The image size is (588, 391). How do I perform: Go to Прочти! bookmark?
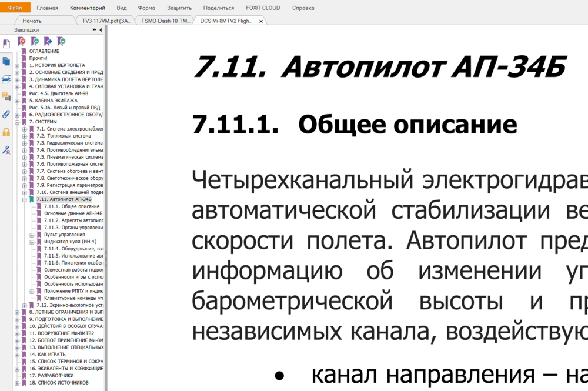point(38,58)
